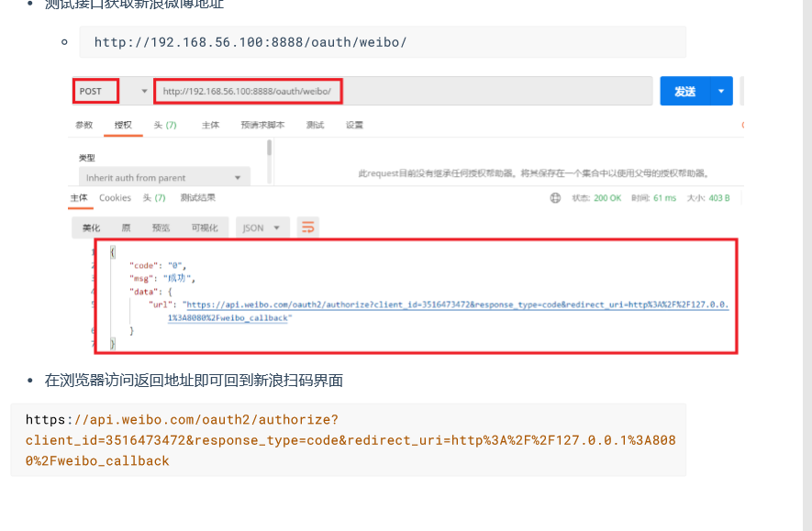
Task: Choose the 原 raw view
Action: click(x=127, y=227)
